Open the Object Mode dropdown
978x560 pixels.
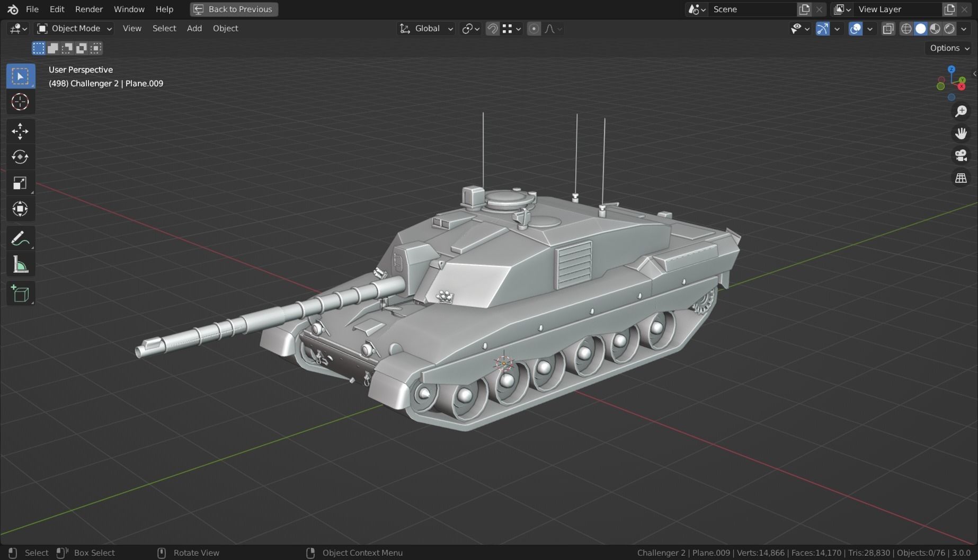tap(74, 29)
